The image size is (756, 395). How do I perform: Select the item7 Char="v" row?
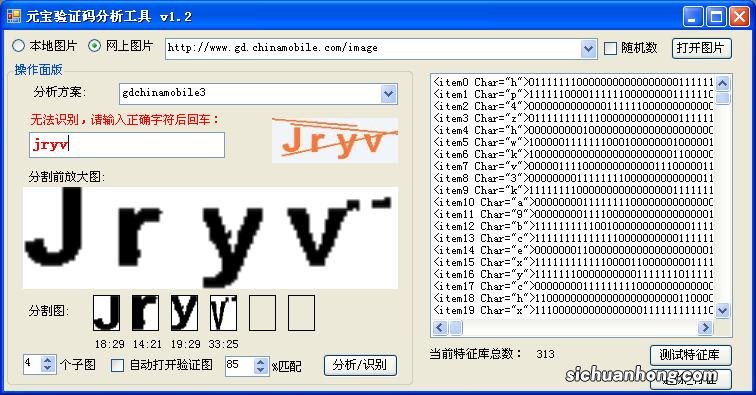573,166
